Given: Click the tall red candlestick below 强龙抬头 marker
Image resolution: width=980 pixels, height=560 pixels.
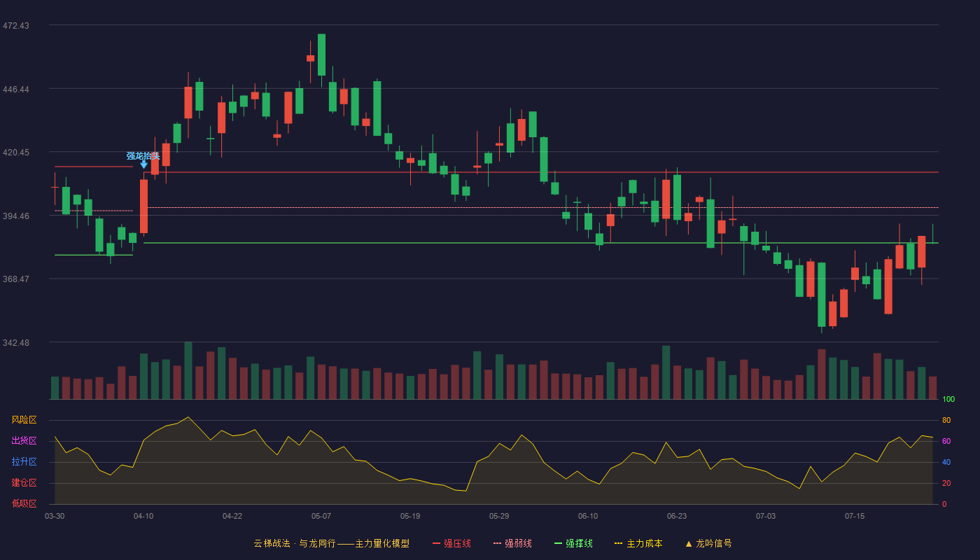Looking at the screenshot, I should click(x=143, y=206).
